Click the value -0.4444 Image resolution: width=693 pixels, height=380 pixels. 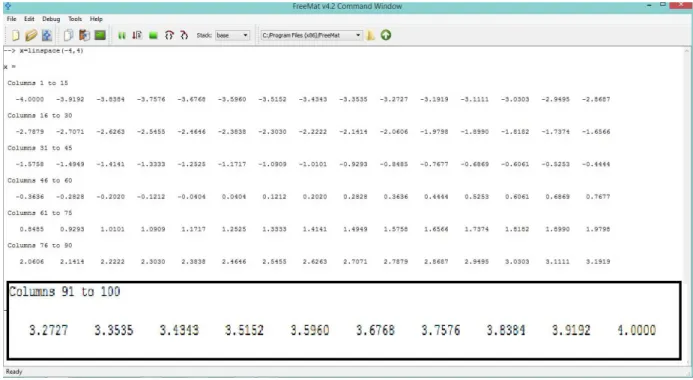pos(596,164)
